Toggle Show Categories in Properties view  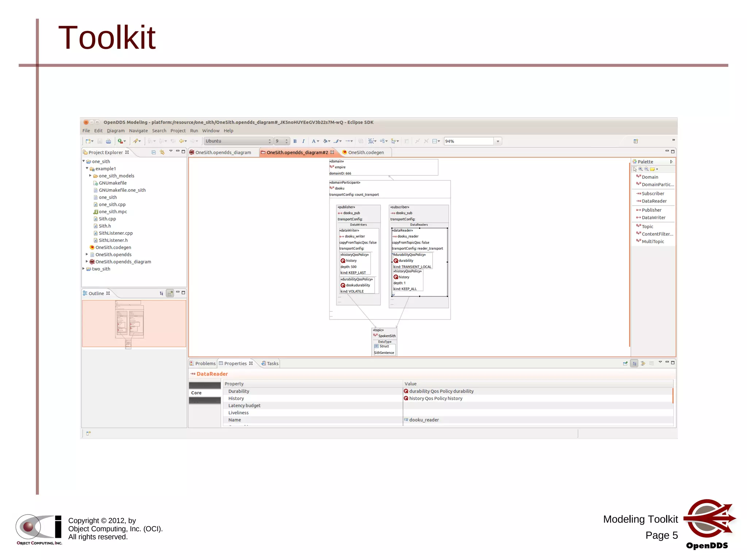pyautogui.click(x=634, y=363)
